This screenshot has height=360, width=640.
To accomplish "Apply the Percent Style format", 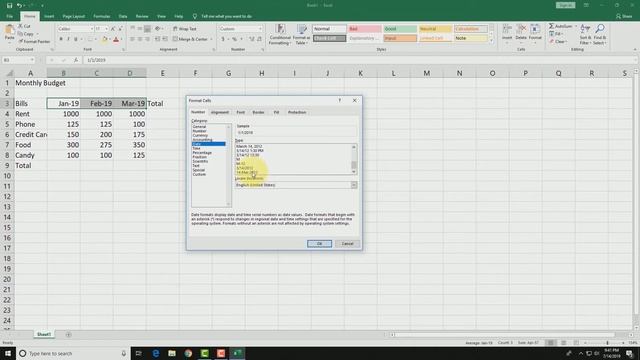I will pyautogui.click(x=234, y=39).
